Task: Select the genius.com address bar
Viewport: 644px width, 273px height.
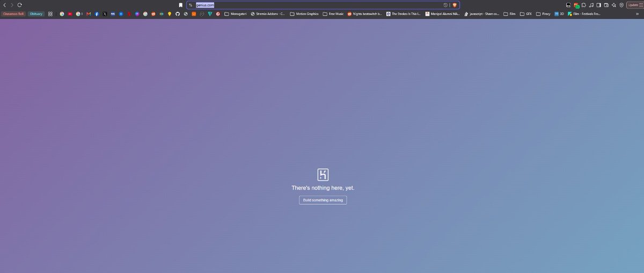Action: tap(323, 5)
